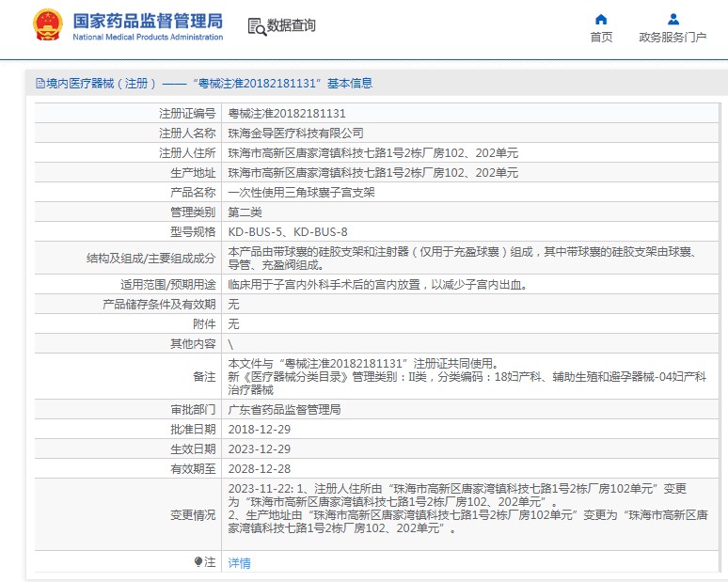Click the 变更情况 row label
728x582 pixels.
tap(193, 514)
